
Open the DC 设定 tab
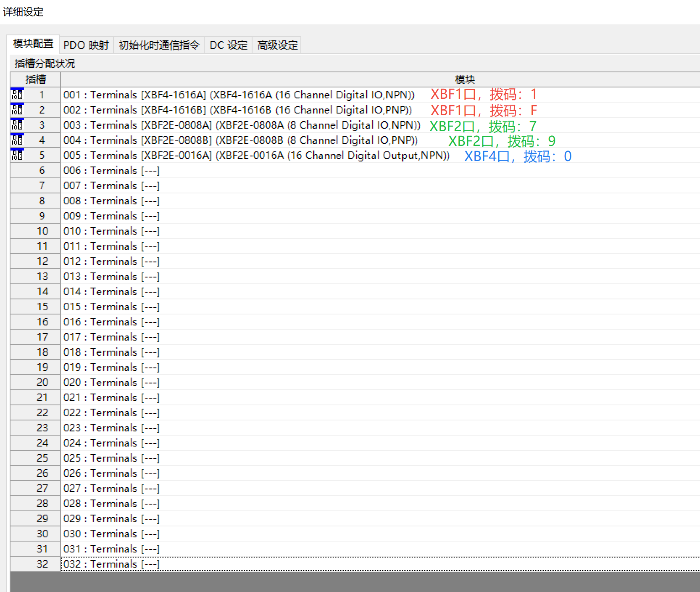[229, 45]
